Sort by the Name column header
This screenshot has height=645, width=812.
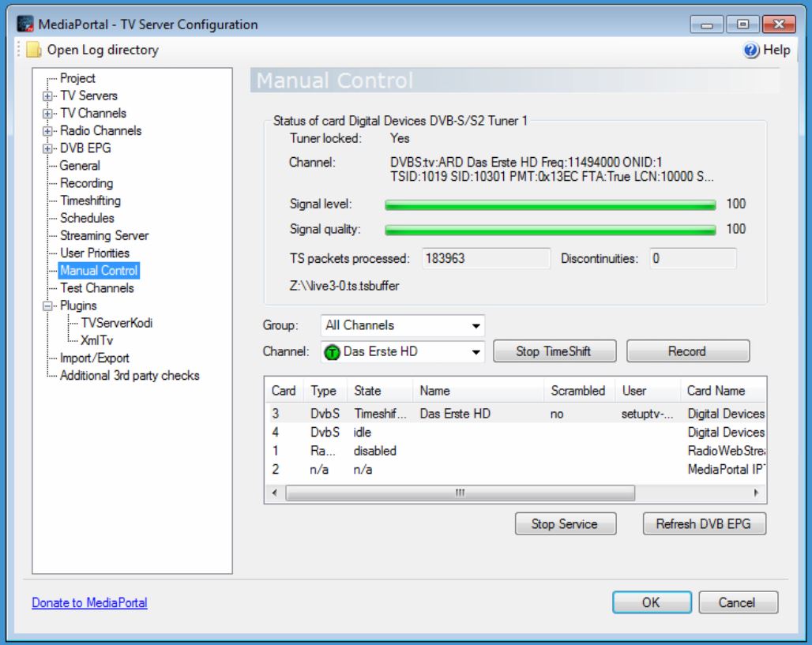478,391
